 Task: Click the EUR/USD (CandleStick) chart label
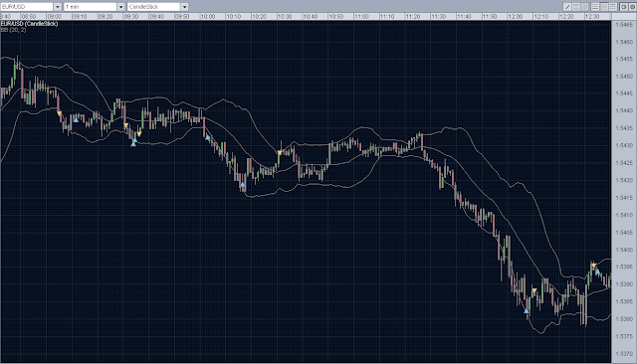(x=29, y=24)
